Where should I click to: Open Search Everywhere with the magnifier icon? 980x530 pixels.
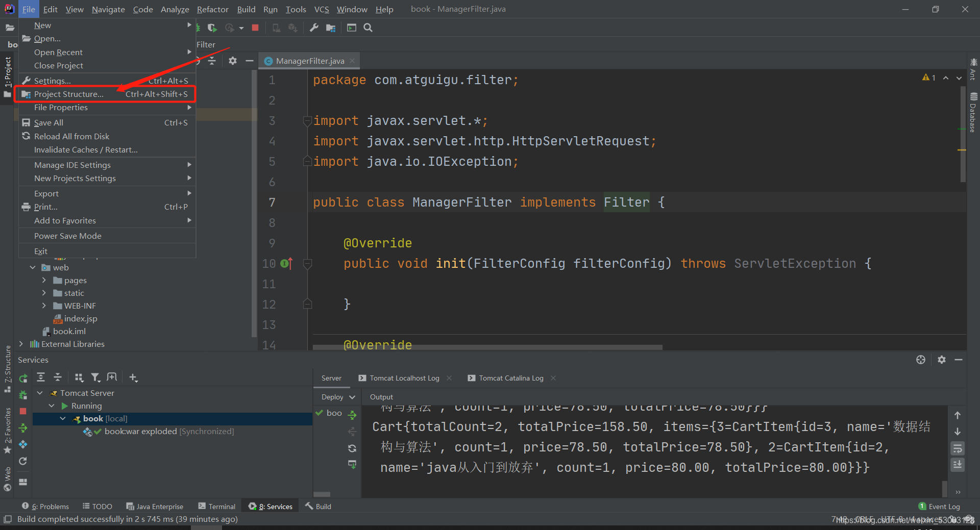click(367, 28)
